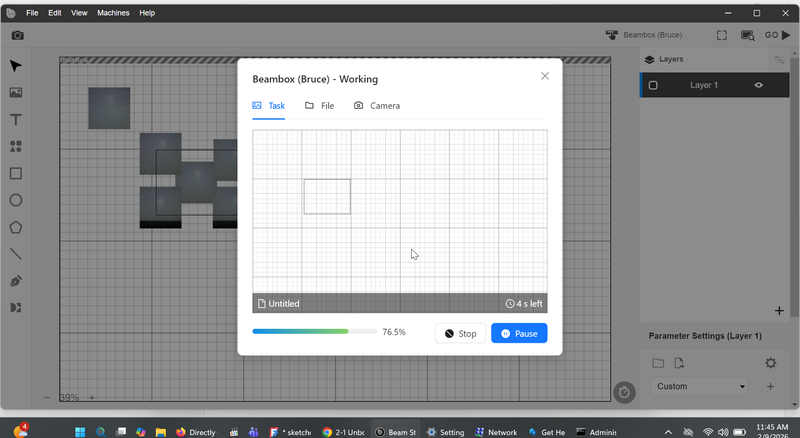Open File Explorer from taskbar

pos(161,432)
